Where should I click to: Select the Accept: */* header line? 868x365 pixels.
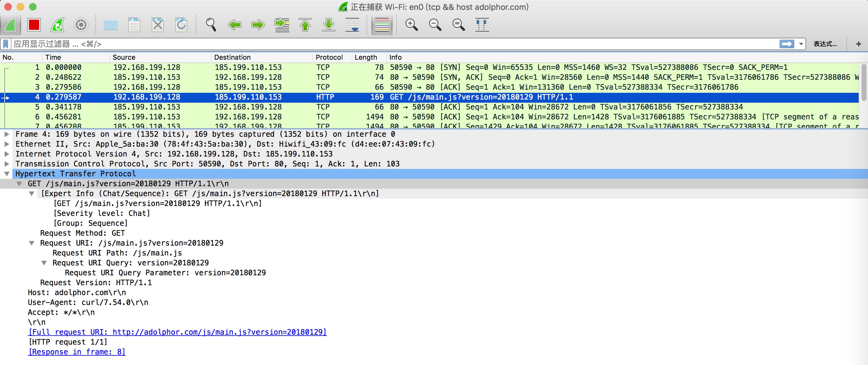pyautogui.click(x=61, y=312)
